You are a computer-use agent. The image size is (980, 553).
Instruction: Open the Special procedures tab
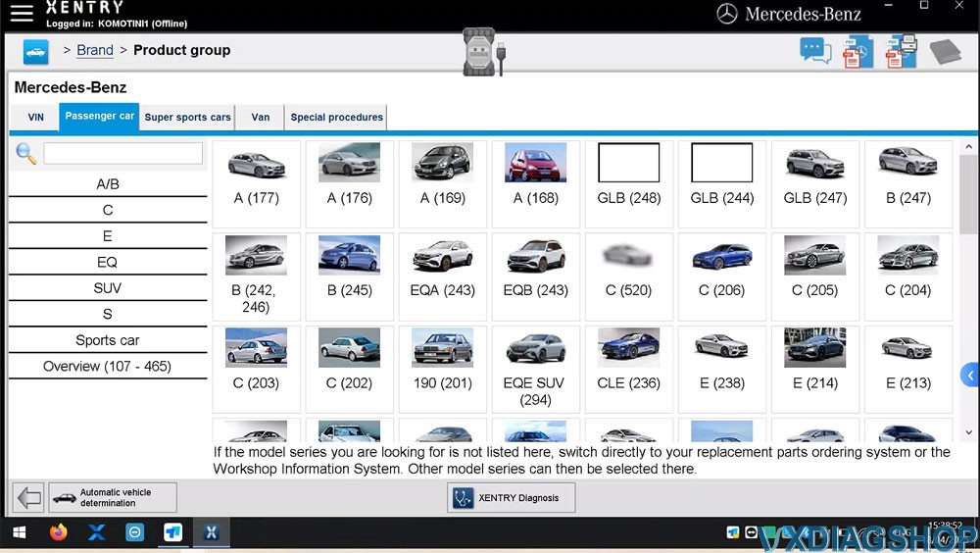(336, 117)
